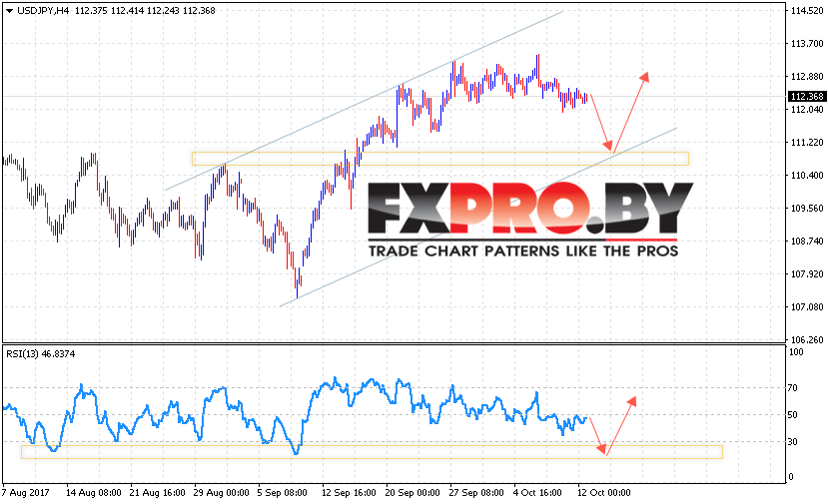Click the 112.040 price axis label
This screenshot has width=828, height=504.
807,109
